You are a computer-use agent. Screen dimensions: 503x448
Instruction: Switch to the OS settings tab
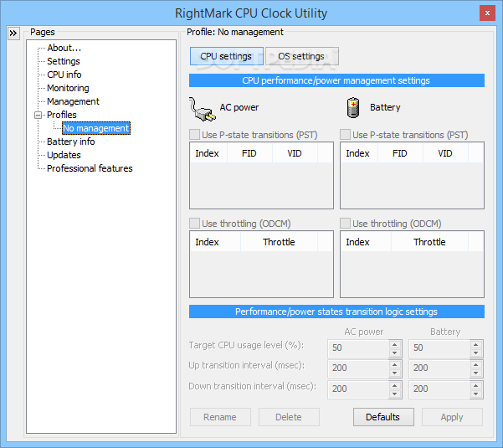tap(302, 56)
